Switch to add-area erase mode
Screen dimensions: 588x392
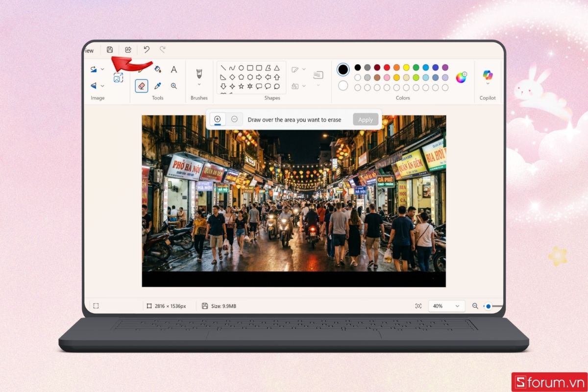[218, 119]
